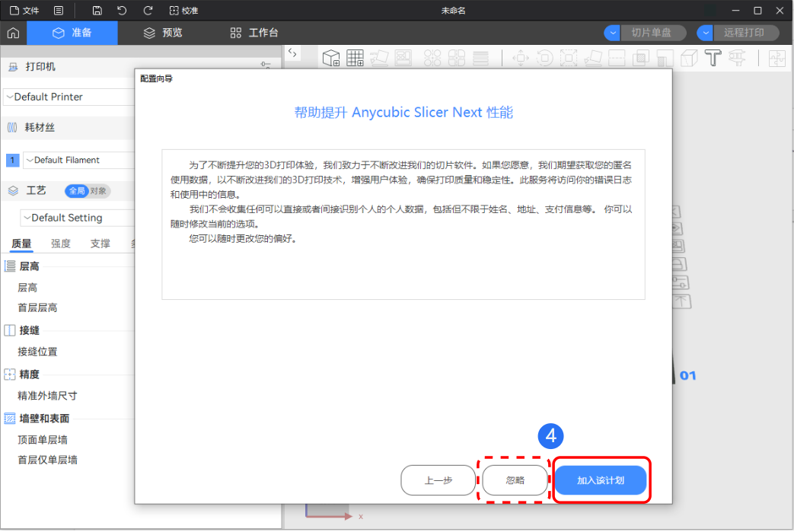Click the 耗材丝 section label
This screenshot has height=532, width=794.
40,128
